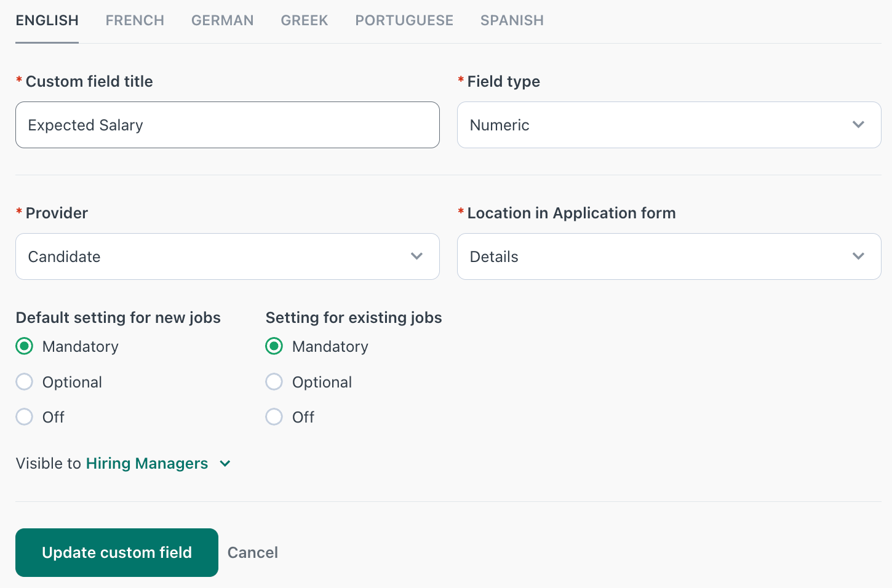
Task: Click the green chevron beside Hiring Managers
Action: click(225, 464)
